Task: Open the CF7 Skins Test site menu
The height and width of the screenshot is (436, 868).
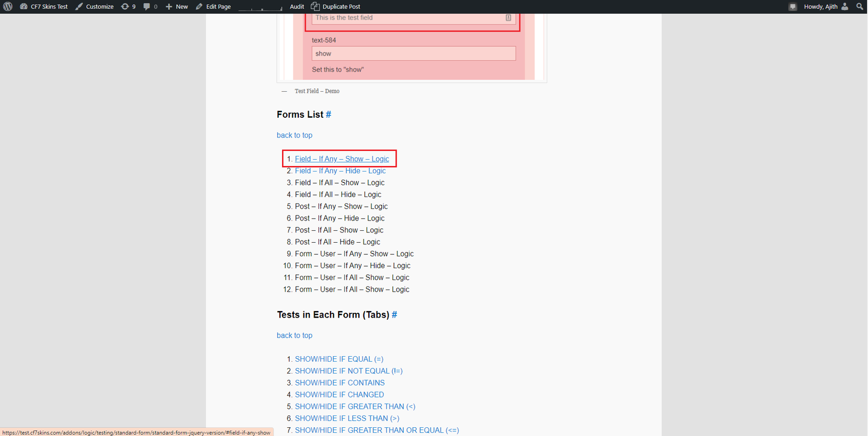Action: coord(44,7)
